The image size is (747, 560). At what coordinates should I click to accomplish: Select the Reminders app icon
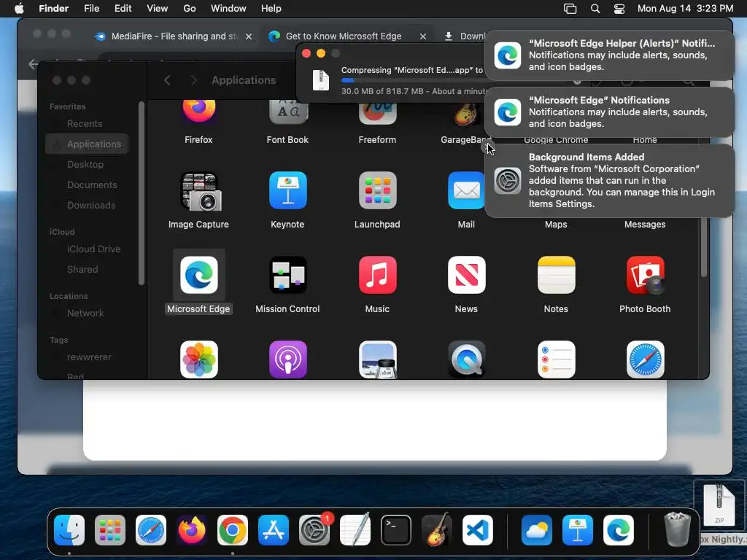(x=556, y=359)
